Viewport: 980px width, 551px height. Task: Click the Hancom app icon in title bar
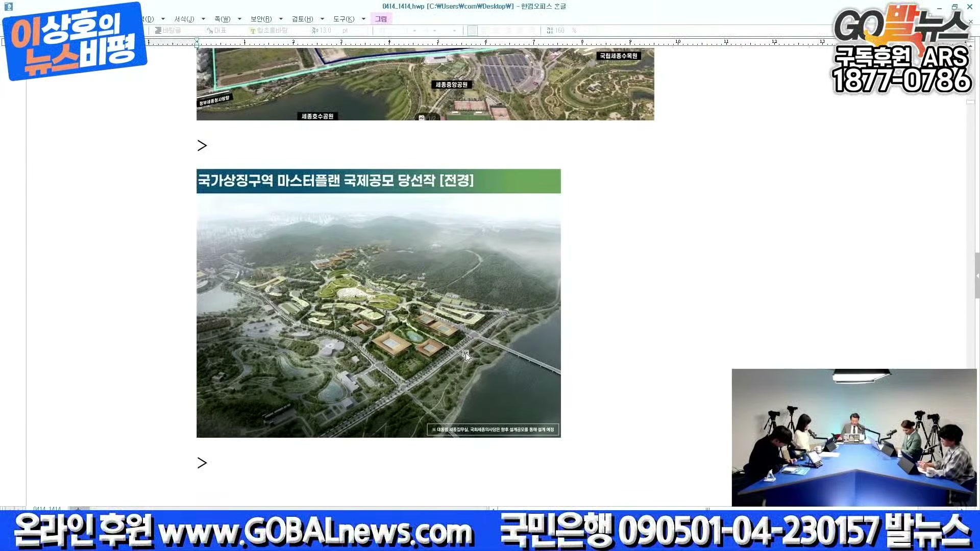coord(9,7)
